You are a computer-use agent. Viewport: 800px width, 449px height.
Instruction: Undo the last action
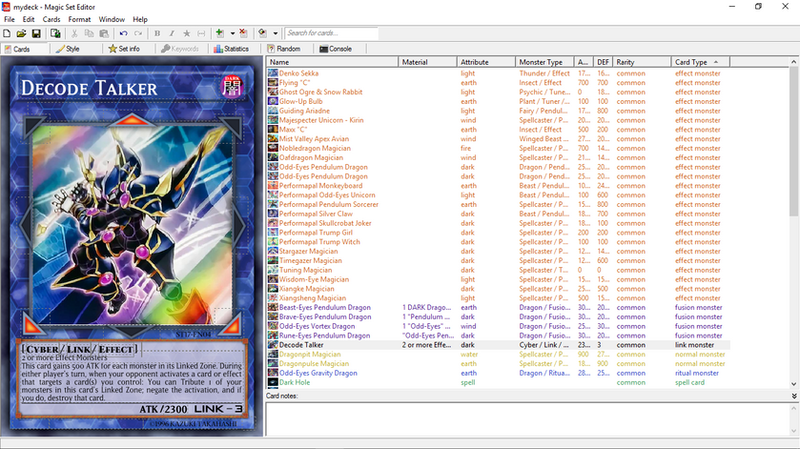(123, 34)
